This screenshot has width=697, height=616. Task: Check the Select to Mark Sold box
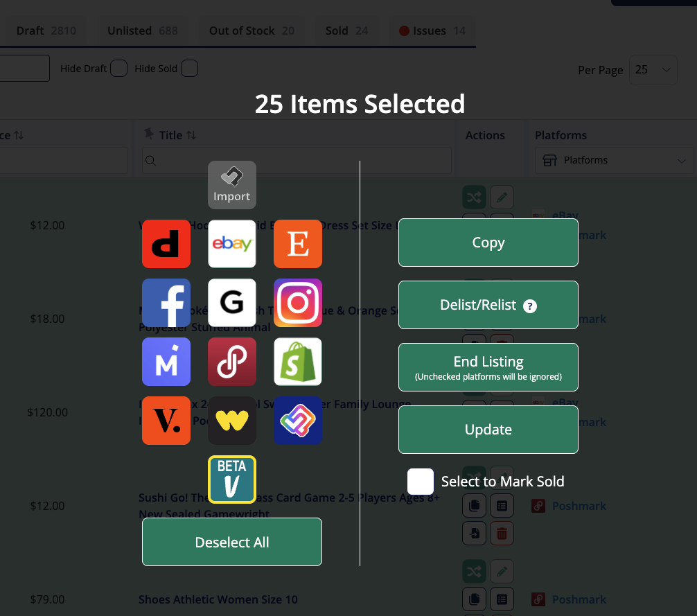pos(421,482)
